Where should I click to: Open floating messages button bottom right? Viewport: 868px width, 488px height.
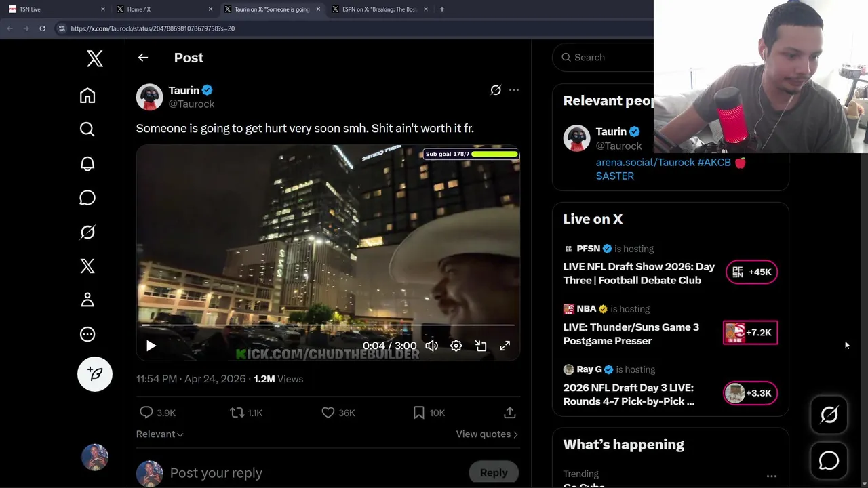click(829, 460)
